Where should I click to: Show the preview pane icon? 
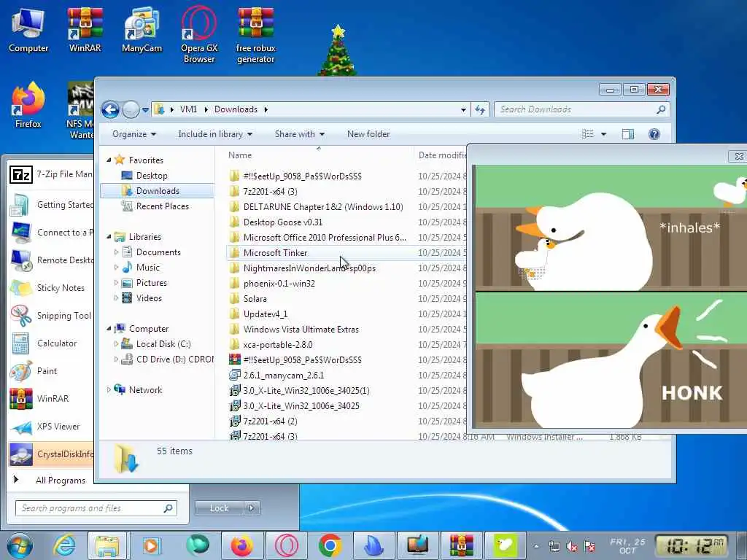[628, 134]
